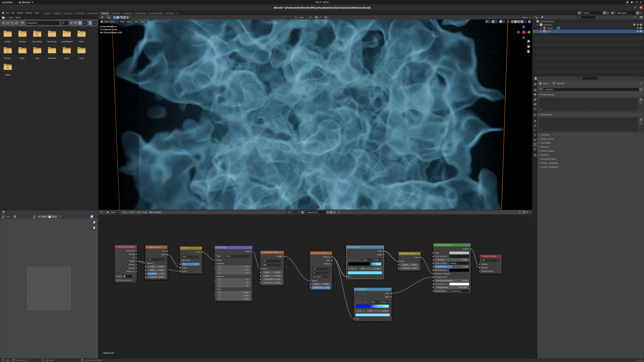Viewport: 644px width, 362px height.
Task: Create new directory in file browser
Action: (22, 23)
